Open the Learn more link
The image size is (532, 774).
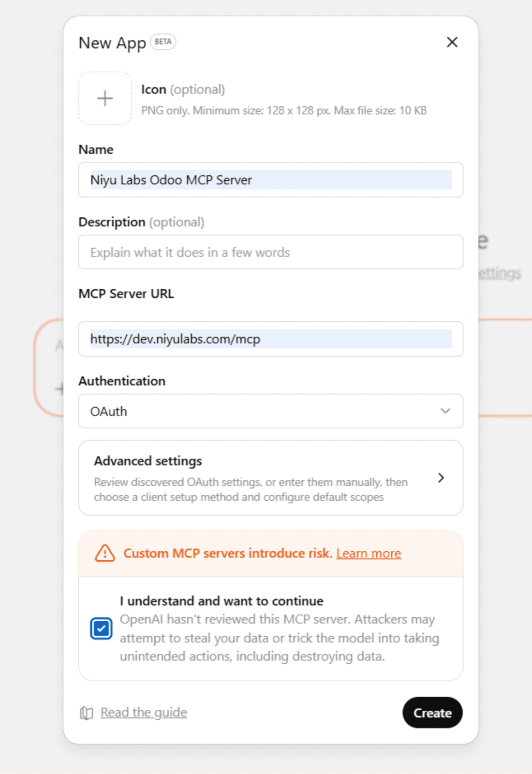click(369, 553)
